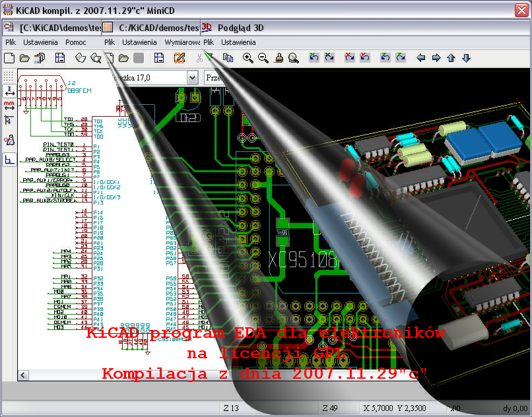Fit 3D board to window zoom icon
The image size is (532, 417).
pos(294,58)
